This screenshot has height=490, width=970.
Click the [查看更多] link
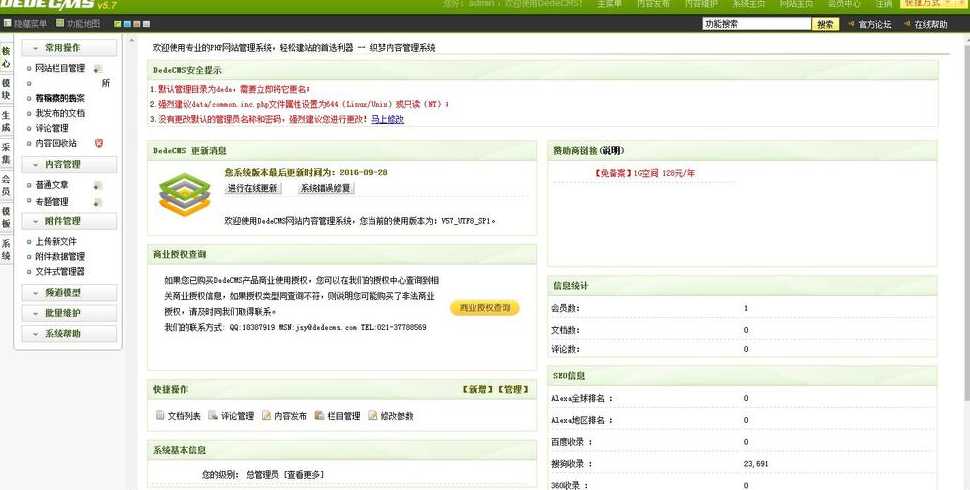[x=304, y=475]
